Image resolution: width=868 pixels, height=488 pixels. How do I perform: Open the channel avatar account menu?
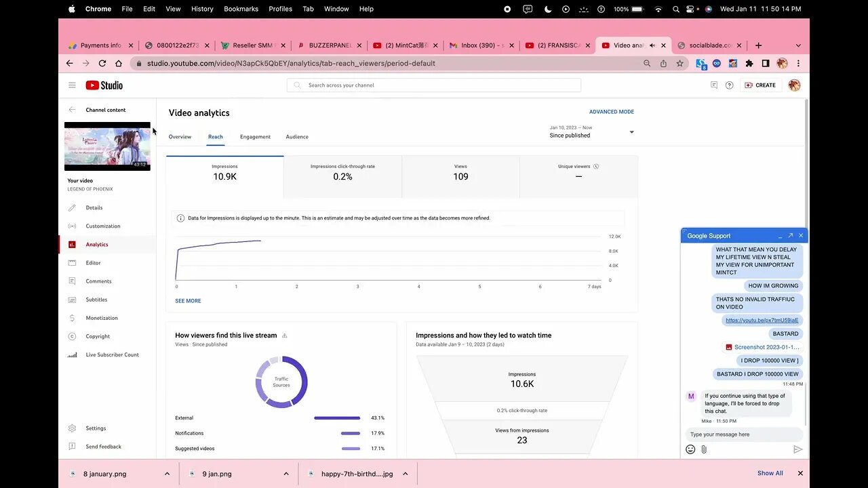pos(794,85)
